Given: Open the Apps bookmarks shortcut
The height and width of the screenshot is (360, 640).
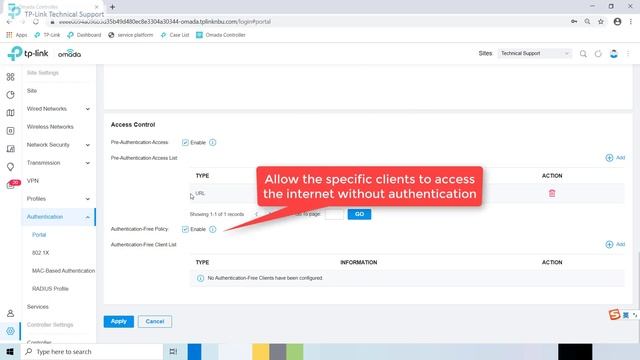Looking at the screenshot, I should [17, 35].
